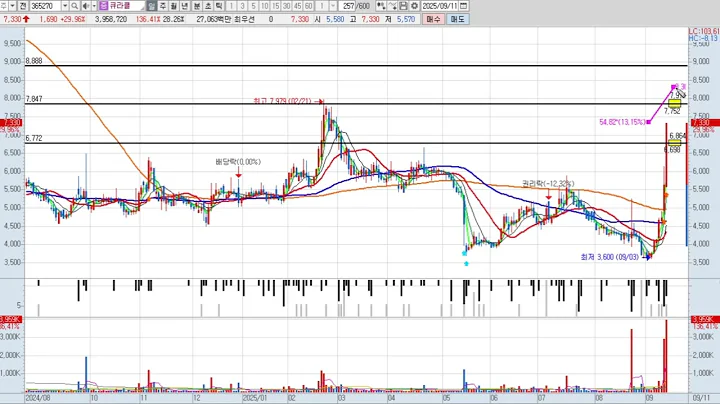
Task: Click the 배당락 red arrow marker
Action: 238,175
